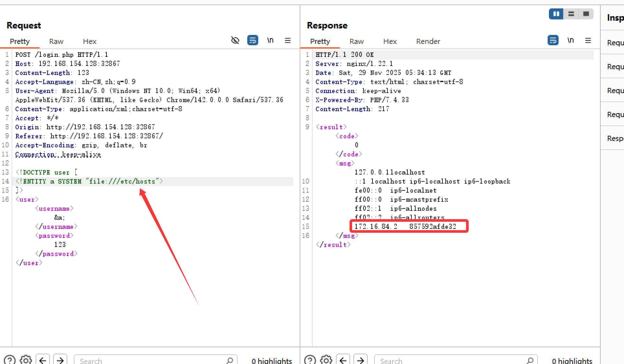Go to previous match in Request search
624x364 pixels.
[x=43, y=360]
